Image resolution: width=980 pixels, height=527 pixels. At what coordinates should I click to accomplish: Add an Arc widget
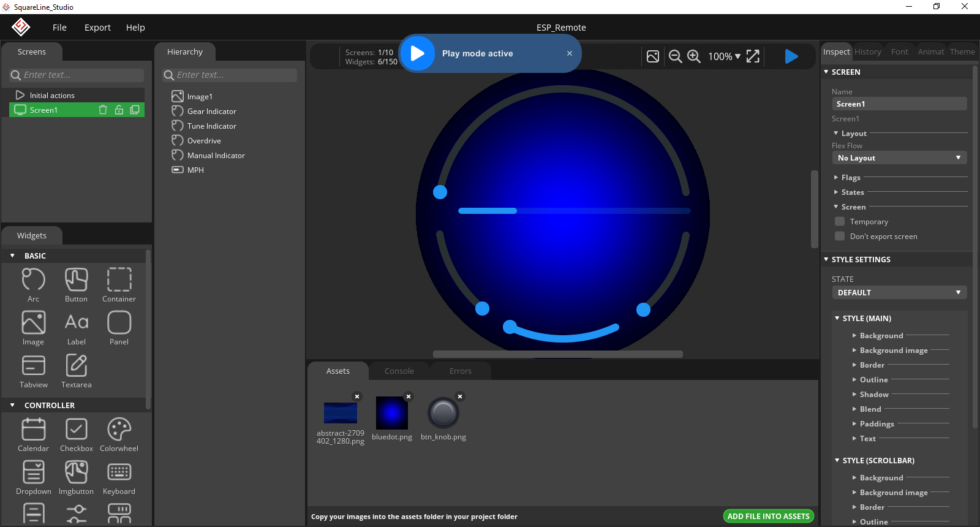[x=34, y=284]
